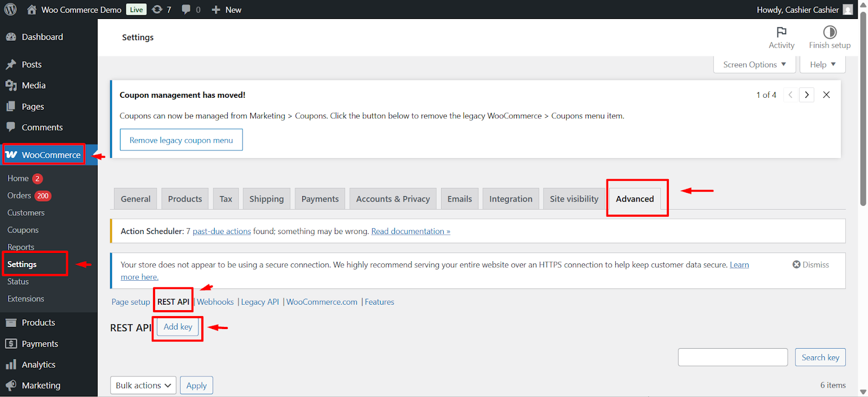Open the user avatar icon
This screenshot has width=868, height=397.
[848, 10]
